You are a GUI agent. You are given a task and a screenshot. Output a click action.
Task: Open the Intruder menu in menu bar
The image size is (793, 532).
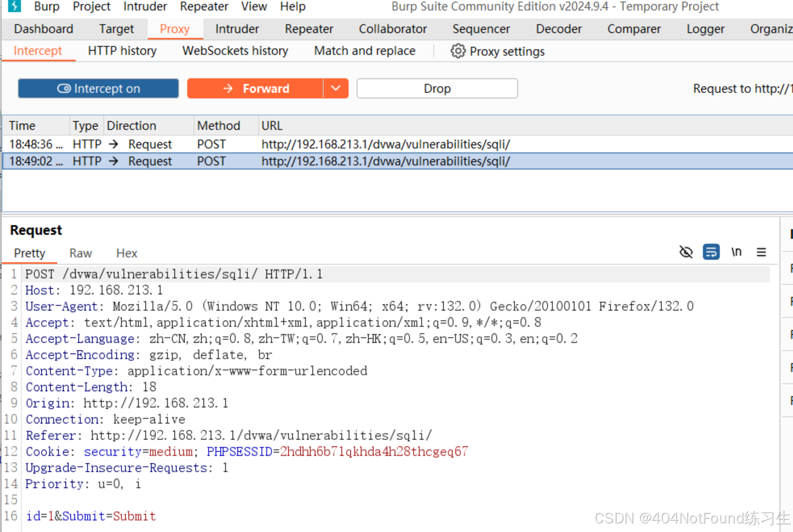pos(145,6)
